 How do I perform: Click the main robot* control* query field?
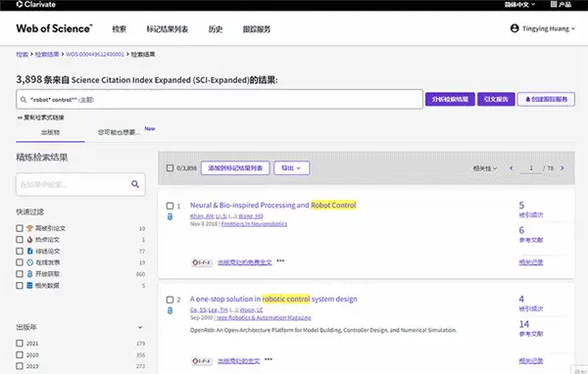tap(220, 99)
